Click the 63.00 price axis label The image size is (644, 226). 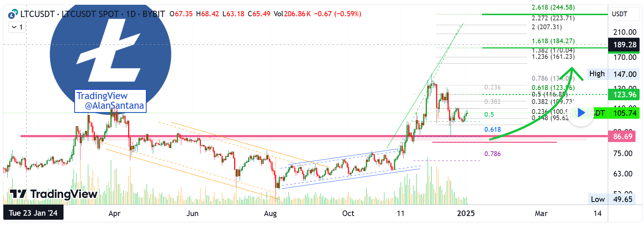(x=623, y=174)
